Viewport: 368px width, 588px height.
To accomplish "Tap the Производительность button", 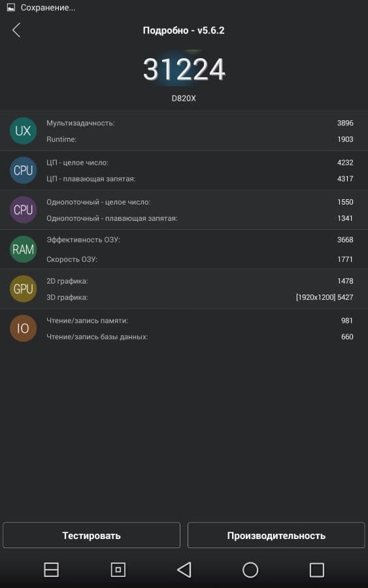I will coord(276,535).
